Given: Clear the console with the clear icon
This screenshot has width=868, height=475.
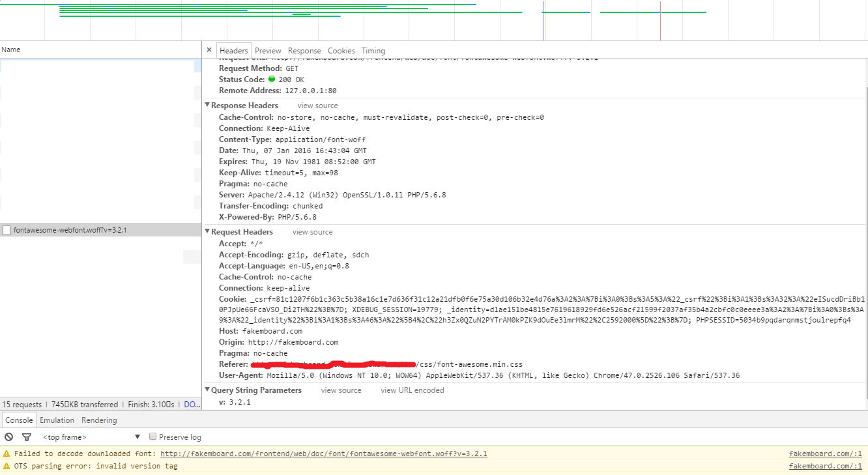Looking at the screenshot, I should tap(8, 437).
